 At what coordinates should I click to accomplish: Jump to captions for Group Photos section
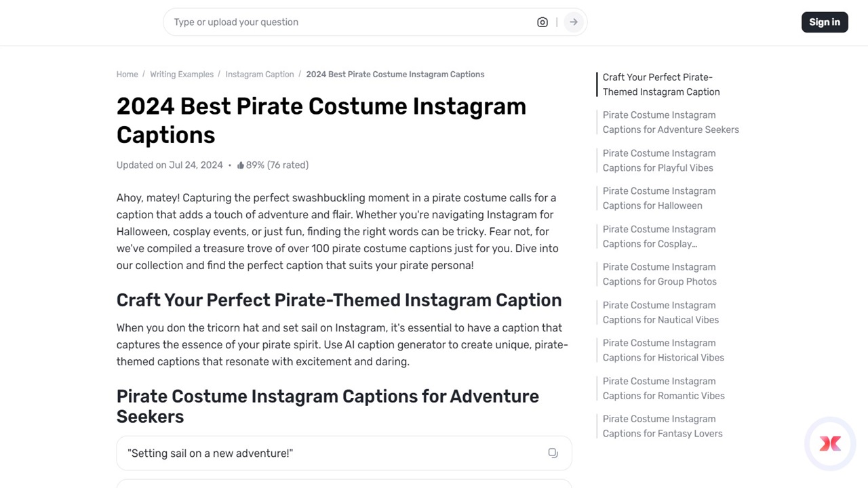[659, 274]
